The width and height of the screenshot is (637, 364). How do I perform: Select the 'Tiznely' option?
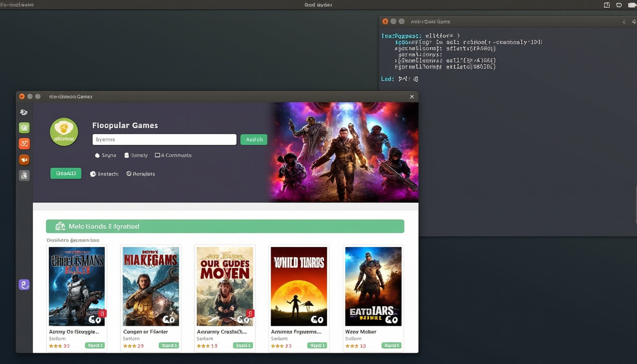pos(136,155)
